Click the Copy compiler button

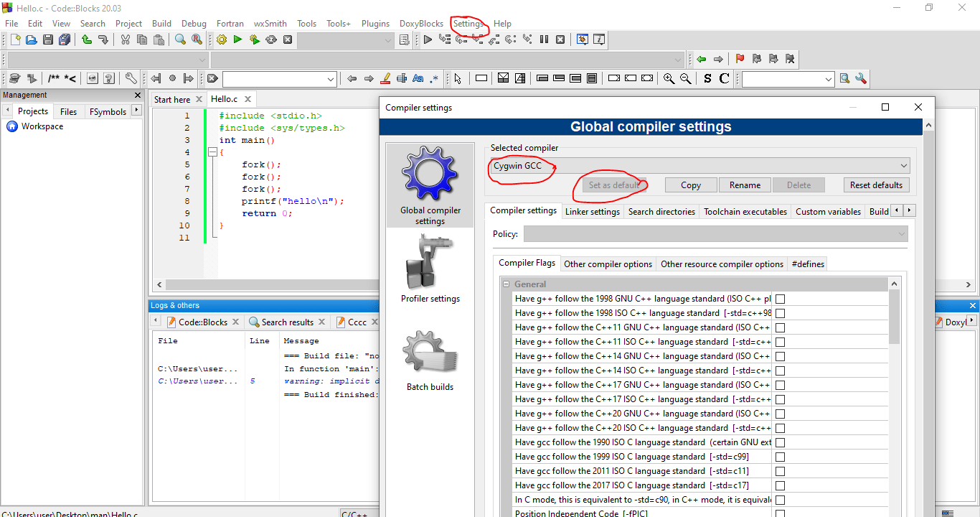(x=690, y=185)
